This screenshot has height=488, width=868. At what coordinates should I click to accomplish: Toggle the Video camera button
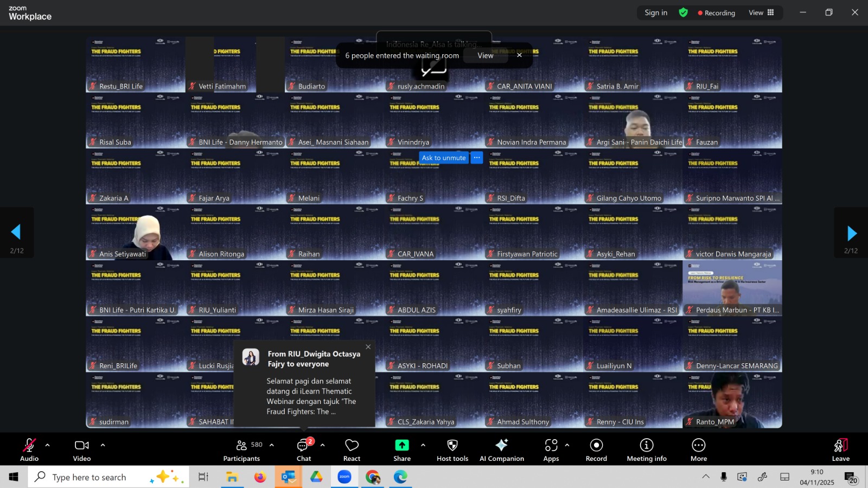pyautogui.click(x=82, y=450)
